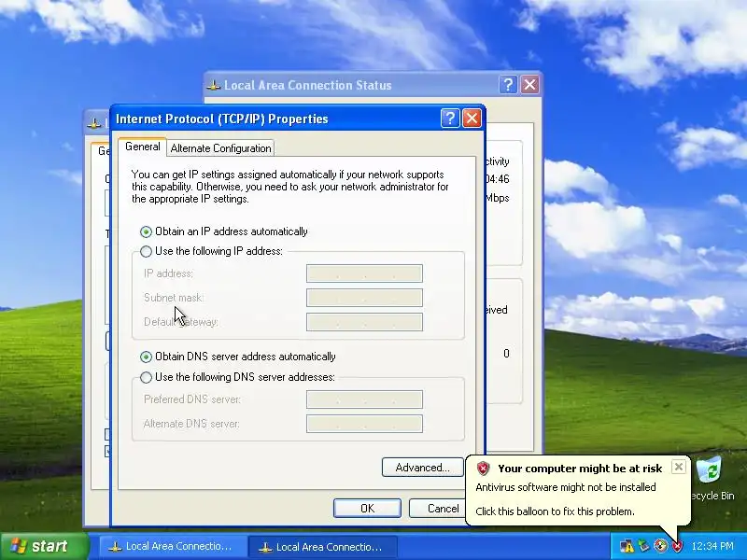Viewport: 747px width, 560px height.
Task: Click the taskbar clock showing 12:34 PM
Action: pyautogui.click(x=712, y=546)
